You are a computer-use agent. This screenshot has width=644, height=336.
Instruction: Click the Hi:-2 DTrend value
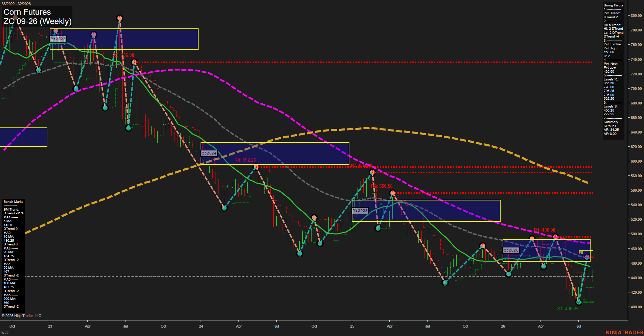[x=613, y=29]
